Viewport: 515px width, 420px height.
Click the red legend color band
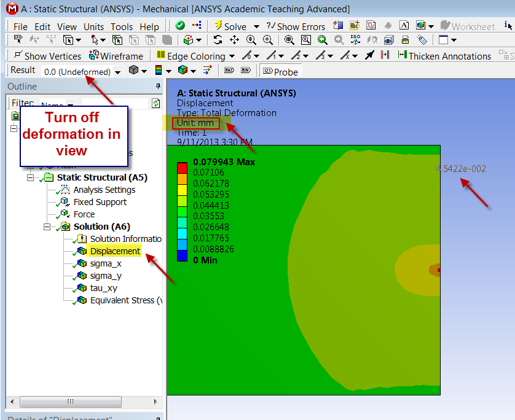(x=182, y=168)
